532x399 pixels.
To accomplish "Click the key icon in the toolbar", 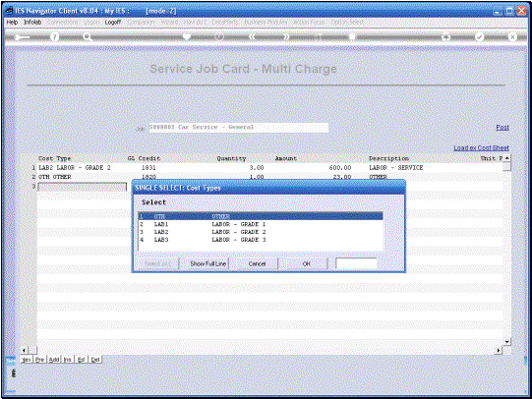I will click(x=22, y=37).
